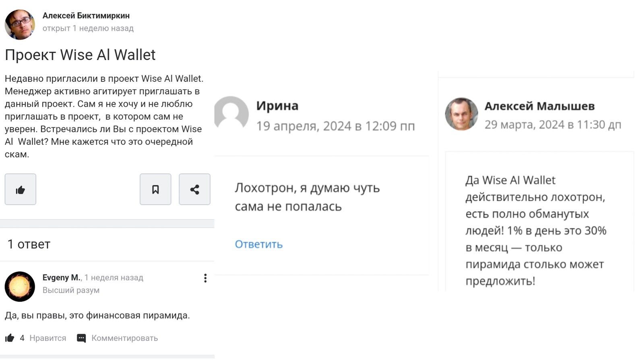Click the Evgeny M. username
This screenshot has height=362, width=644.
pos(62,278)
